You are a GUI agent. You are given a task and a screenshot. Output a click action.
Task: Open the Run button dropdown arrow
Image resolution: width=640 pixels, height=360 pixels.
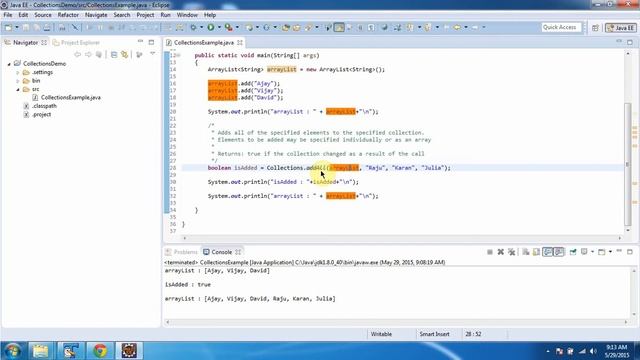219,27
